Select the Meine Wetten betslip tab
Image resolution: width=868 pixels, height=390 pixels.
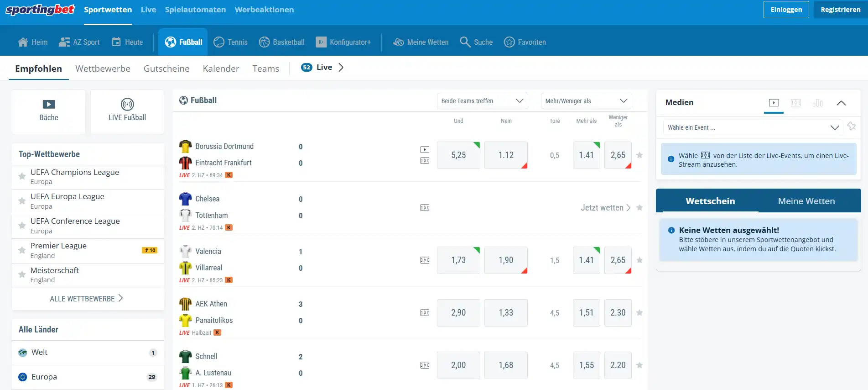tap(806, 201)
